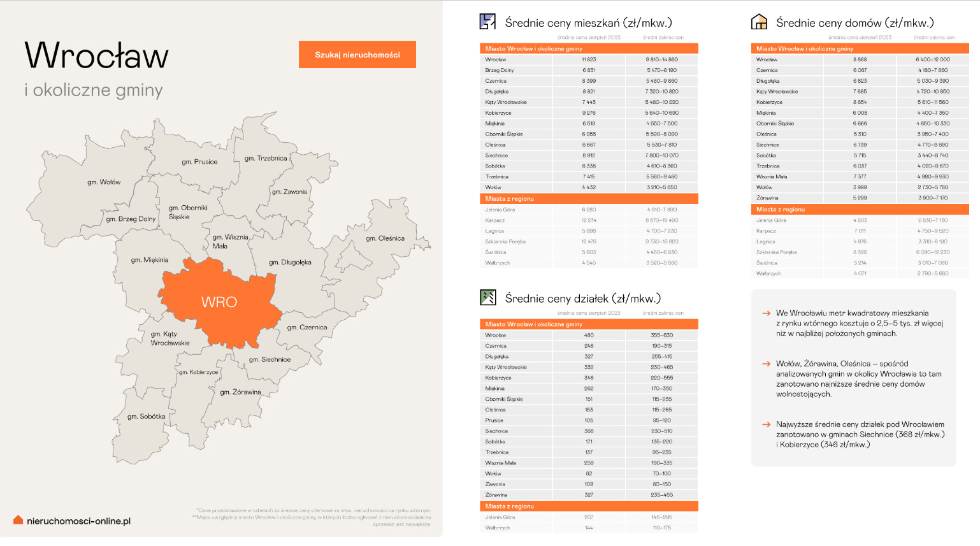Click the land plot icon beside plot prices heading

click(x=487, y=298)
